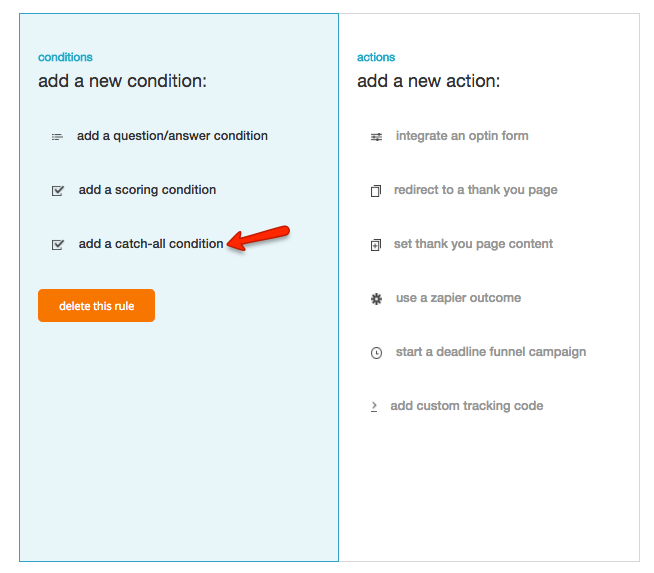654x573 pixels.
Task: Start a deadline funnel campaign action
Action: [491, 352]
